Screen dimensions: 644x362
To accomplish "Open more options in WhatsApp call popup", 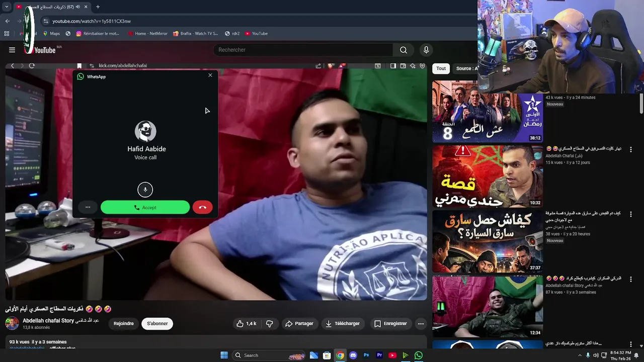I will (88, 207).
